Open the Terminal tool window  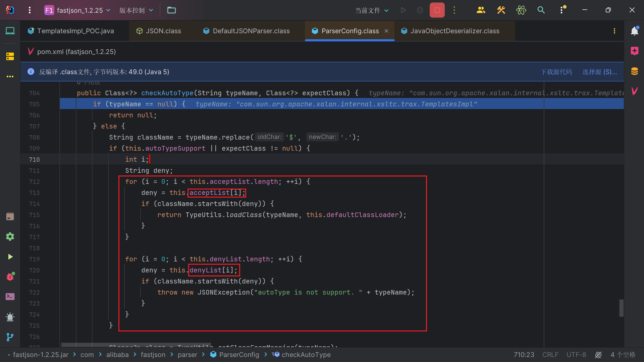[10, 297]
